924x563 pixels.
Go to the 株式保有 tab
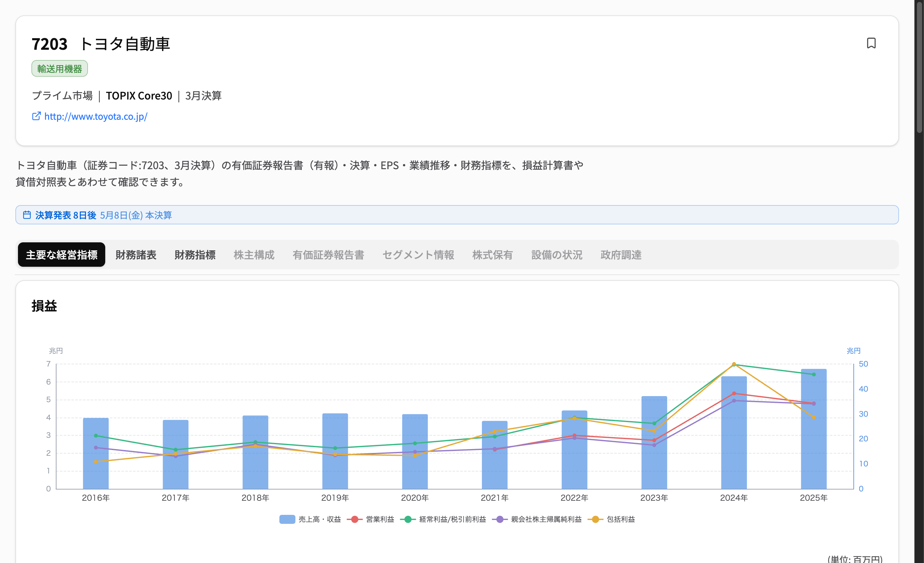(492, 255)
